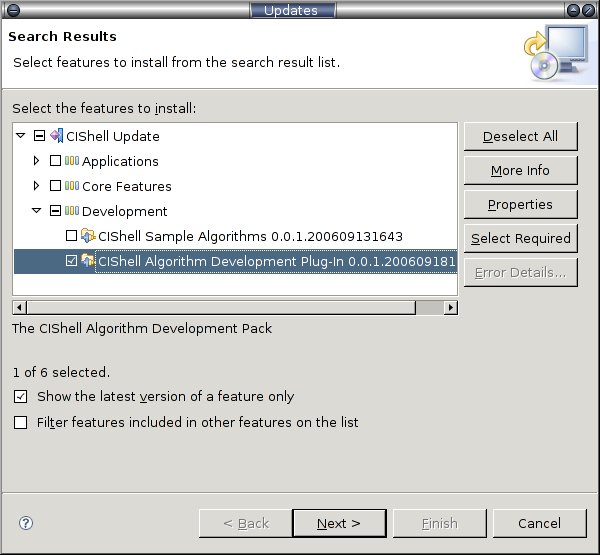Click the scroll left arrow of feature list
The width and height of the screenshot is (600, 555).
pyautogui.click(x=20, y=307)
